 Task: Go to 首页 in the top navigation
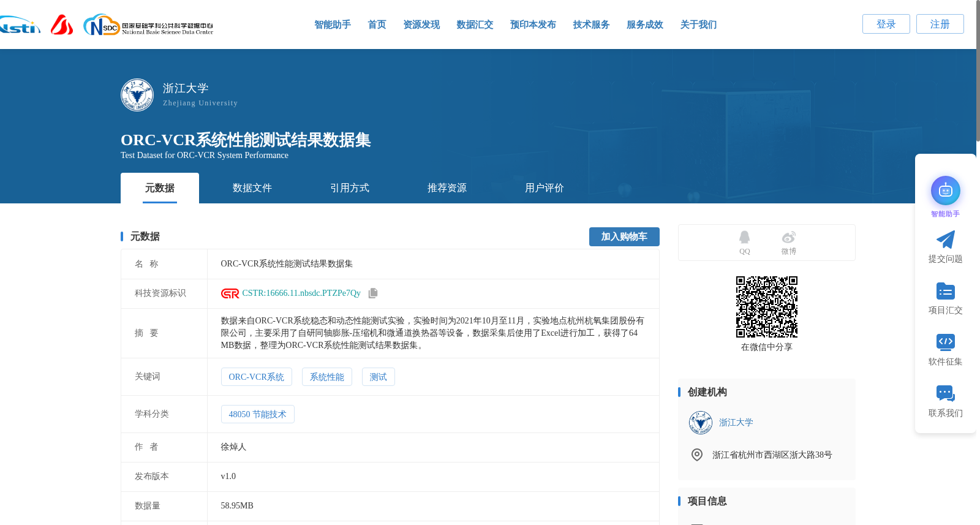(377, 25)
